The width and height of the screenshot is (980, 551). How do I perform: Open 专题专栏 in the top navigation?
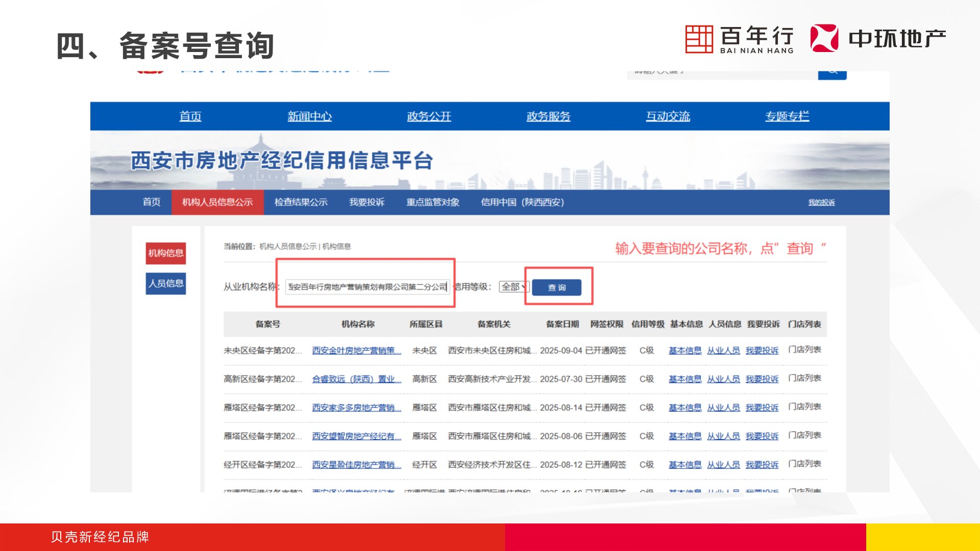[787, 116]
